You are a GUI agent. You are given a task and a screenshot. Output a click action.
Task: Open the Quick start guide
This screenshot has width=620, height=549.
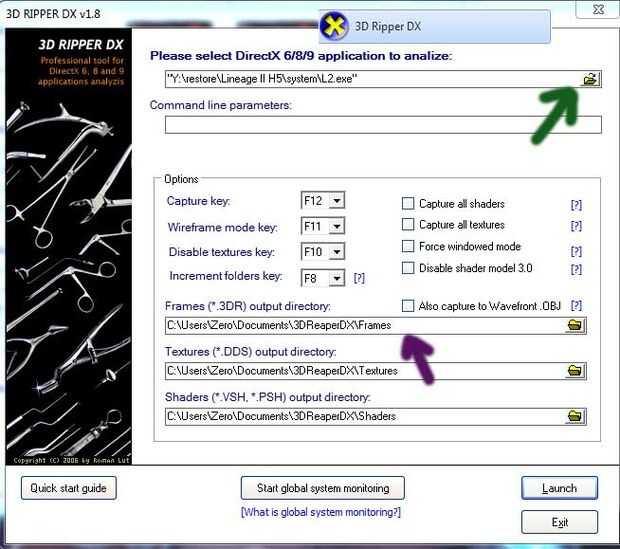tap(68, 488)
